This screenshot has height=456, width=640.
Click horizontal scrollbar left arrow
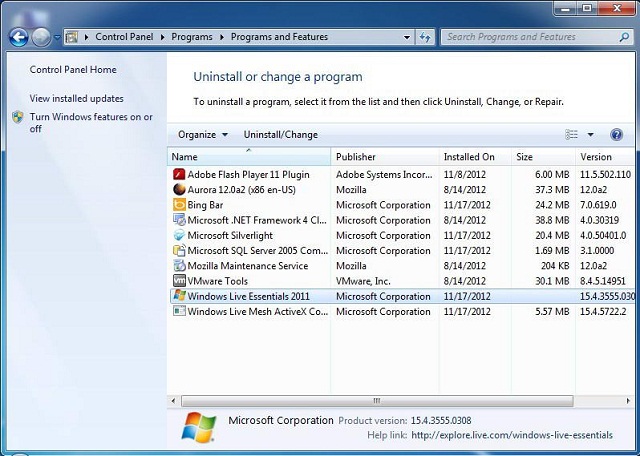[x=173, y=401]
